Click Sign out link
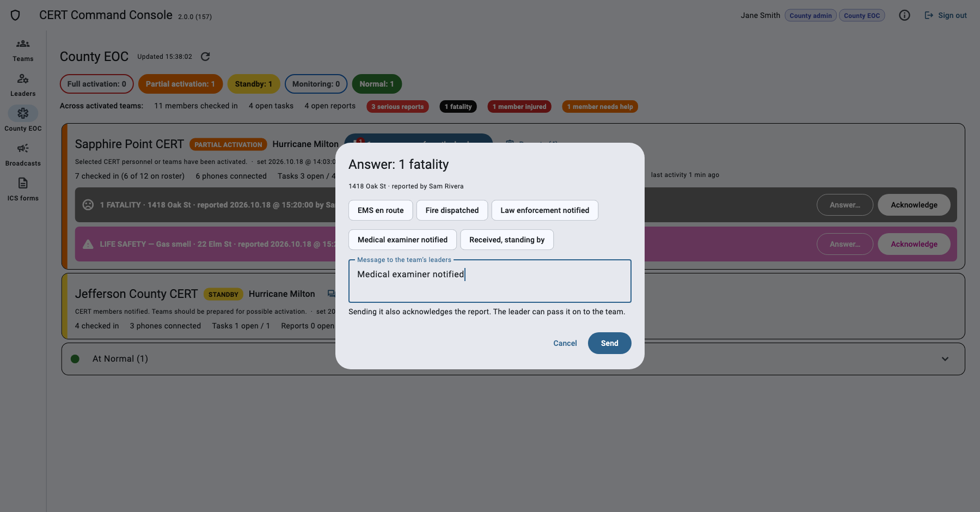 (946, 15)
